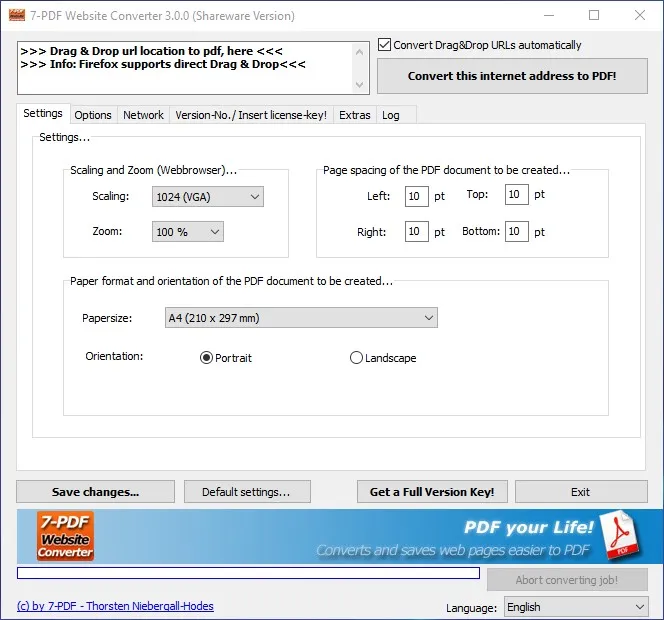664x620 pixels.
Task: Click the PDF your Life! banner text
Action: click(x=528, y=527)
